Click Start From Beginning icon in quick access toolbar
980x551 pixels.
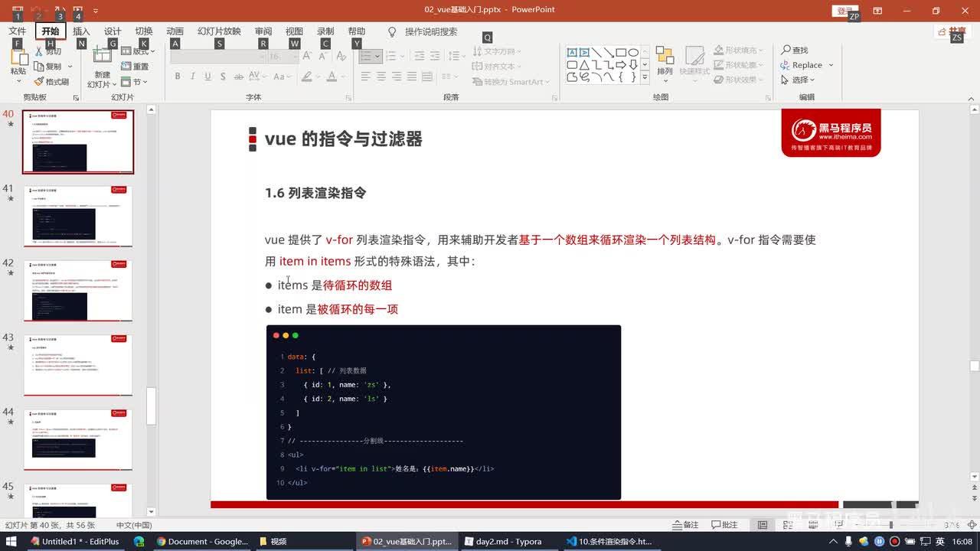tap(78, 11)
